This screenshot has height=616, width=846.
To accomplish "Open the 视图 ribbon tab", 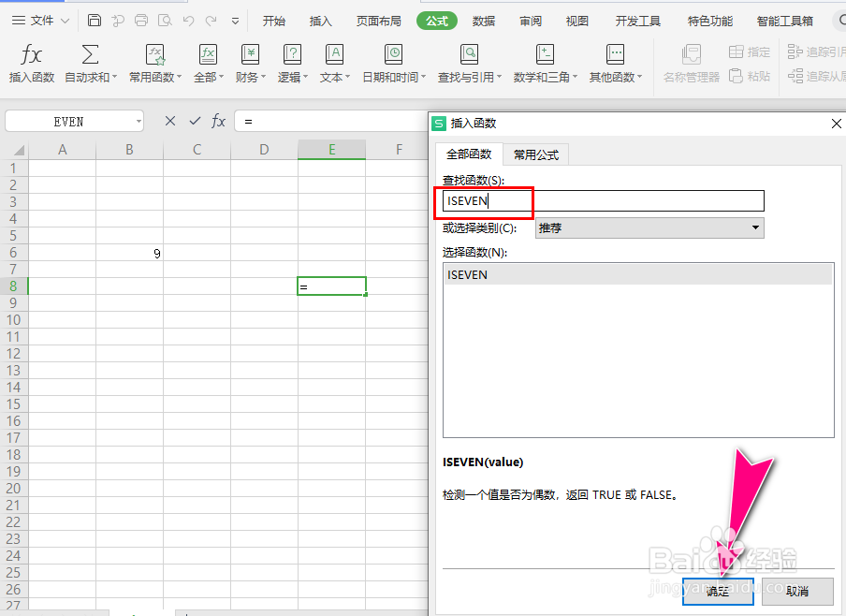I will 576,21.
